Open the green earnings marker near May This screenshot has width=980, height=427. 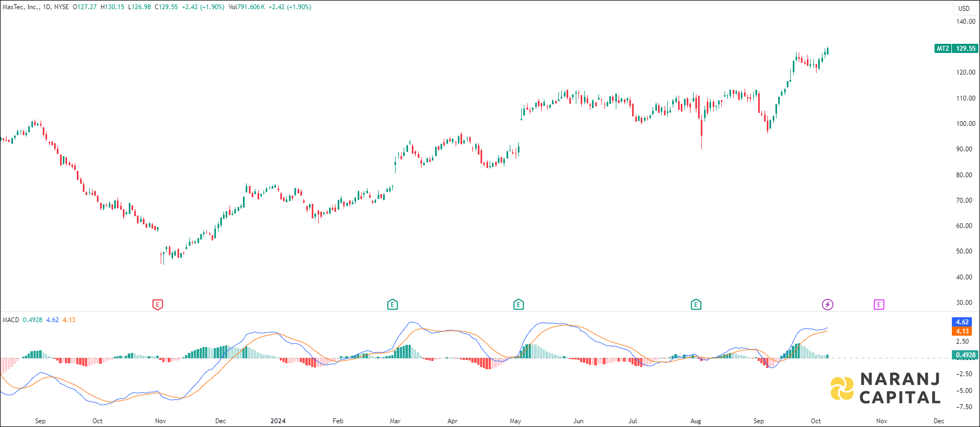point(518,305)
